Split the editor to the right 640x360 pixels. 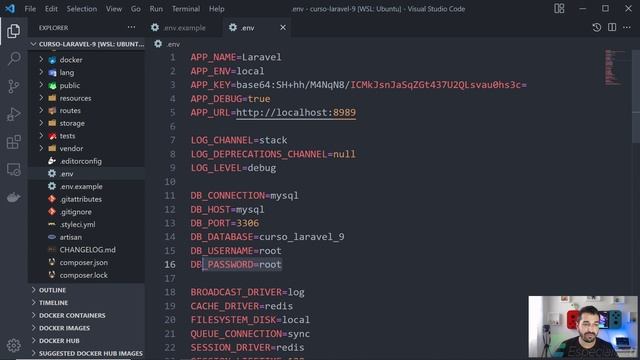612,27
